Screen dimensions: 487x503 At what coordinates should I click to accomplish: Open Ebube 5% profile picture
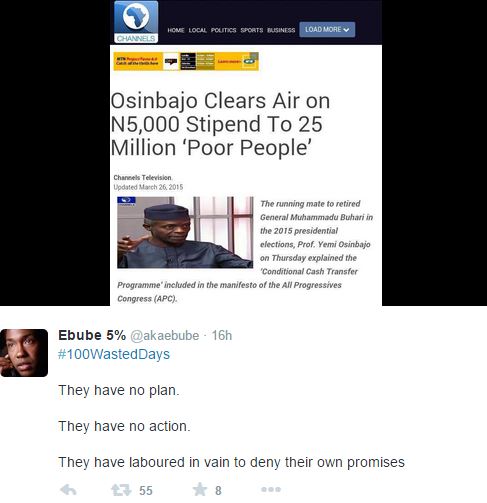click(24, 353)
